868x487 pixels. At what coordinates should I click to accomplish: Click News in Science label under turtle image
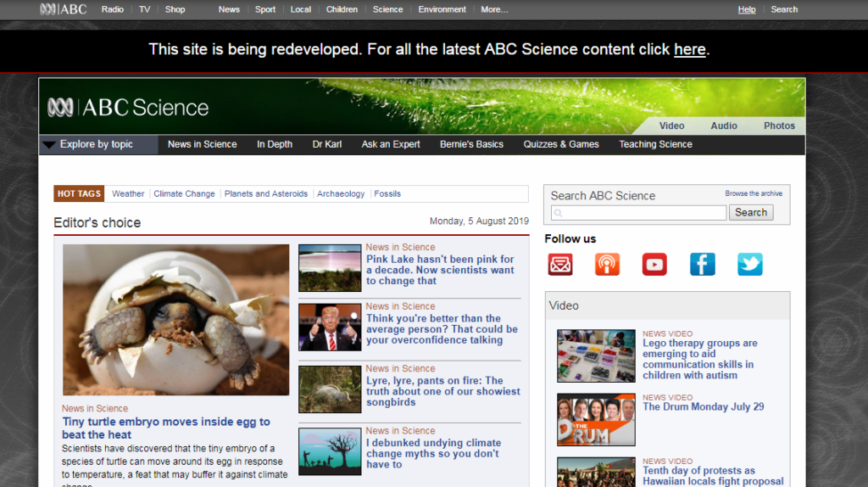[x=95, y=408]
